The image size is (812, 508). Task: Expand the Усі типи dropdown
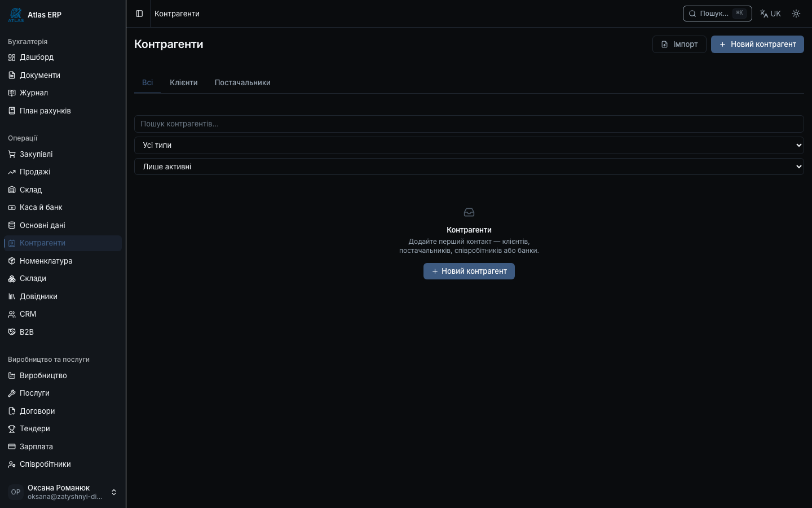click(x=469, y=145)
